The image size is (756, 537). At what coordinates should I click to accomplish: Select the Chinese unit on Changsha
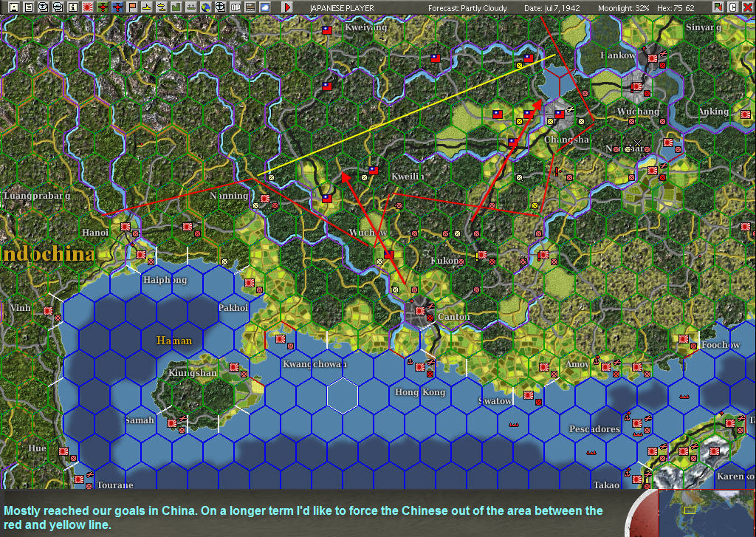click(560, 114)
